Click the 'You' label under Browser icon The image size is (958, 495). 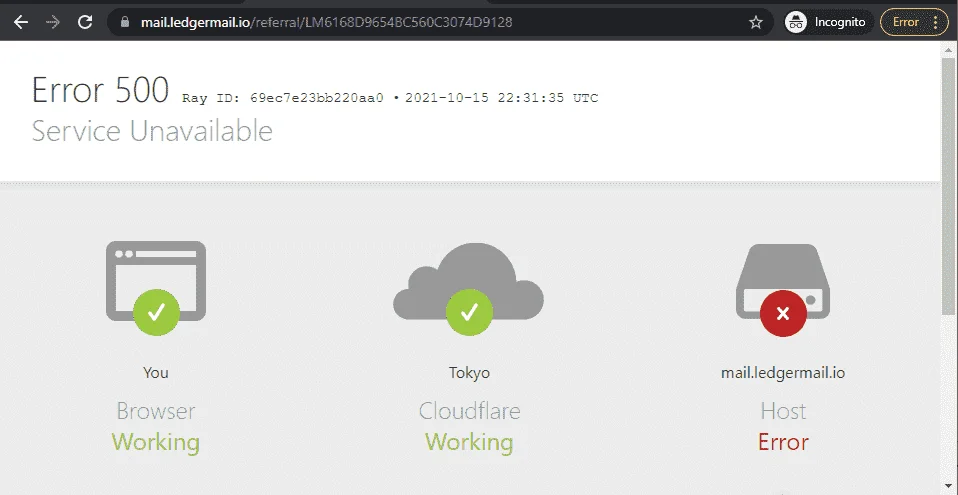click(156, 372)
